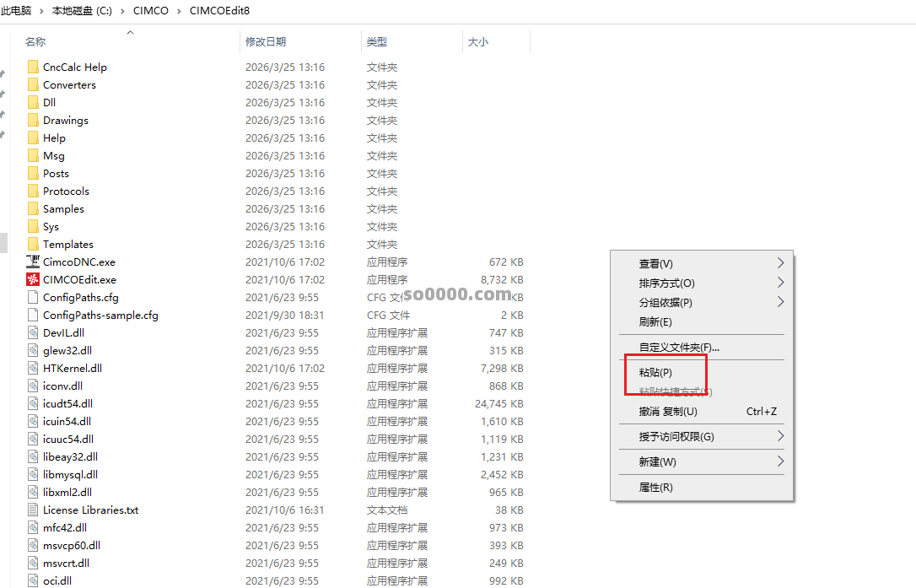The height and width of the screenshot is (588, 916).
Task: Click the text document icon for License Libraries.txt
Action: coord(34,510)
